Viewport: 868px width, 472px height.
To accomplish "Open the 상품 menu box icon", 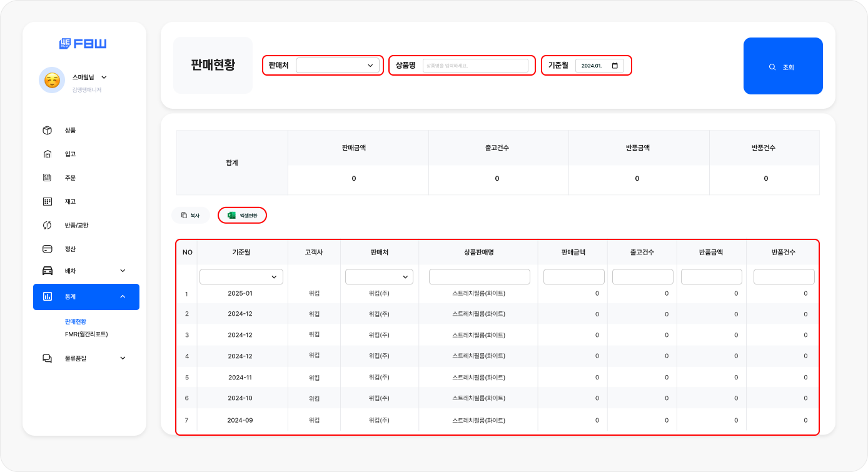I will pyautogui.click(x=47, y=131).
